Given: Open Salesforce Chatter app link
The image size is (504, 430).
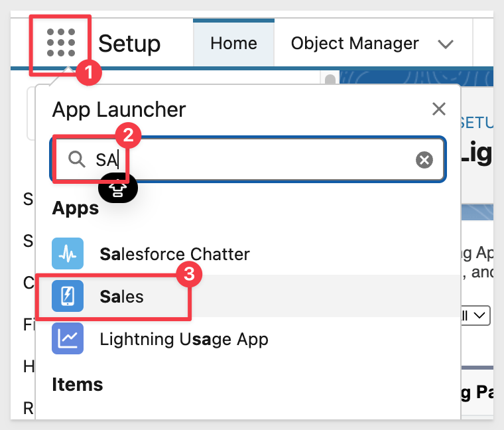Looking at the screenshot, I should click(x=174, y=254).
